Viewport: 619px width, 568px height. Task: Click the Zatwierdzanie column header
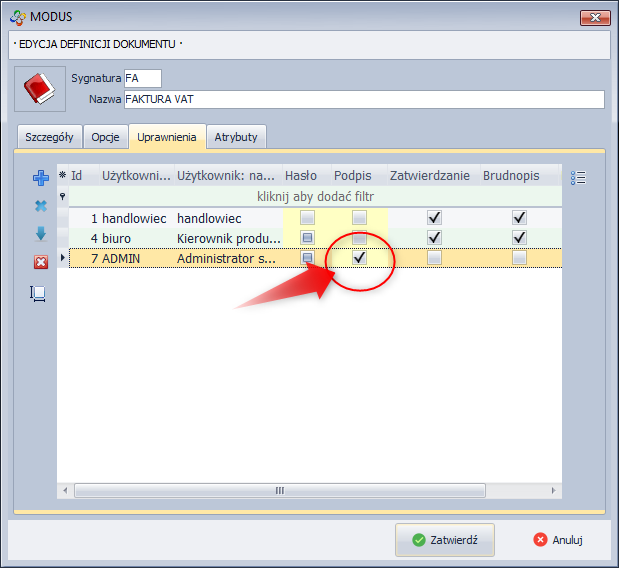click(x=434, y=175)
